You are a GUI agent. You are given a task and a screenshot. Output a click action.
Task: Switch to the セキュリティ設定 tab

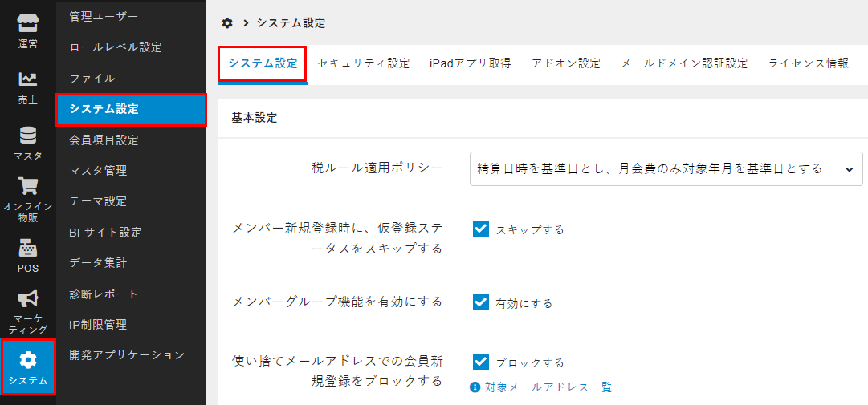(364, 63)
